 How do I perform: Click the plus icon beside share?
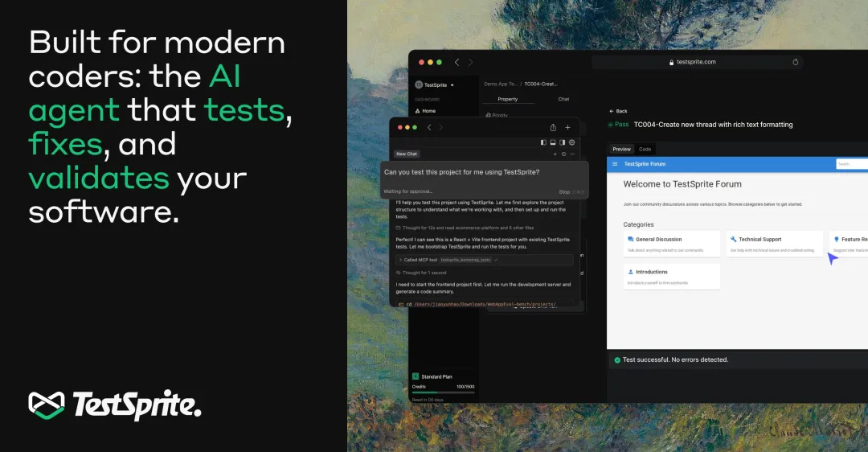pyautogui.click(x=568, y=127)
